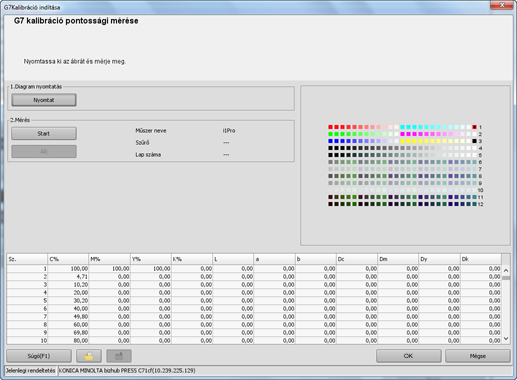Image resolution: width=517 pixels, height=380 pixels.
Task: Click the table scrollbar up arrow
Action: pos(506,270)
